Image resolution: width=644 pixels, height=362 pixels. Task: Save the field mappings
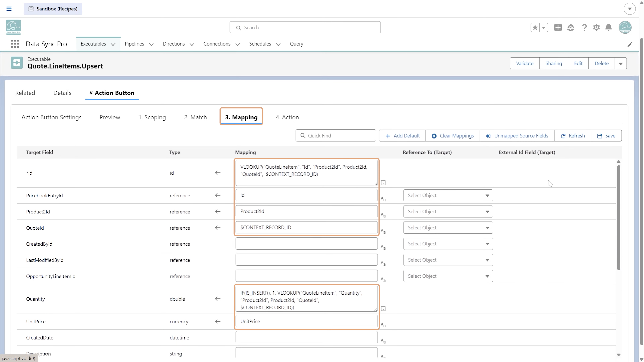(606, 136)
